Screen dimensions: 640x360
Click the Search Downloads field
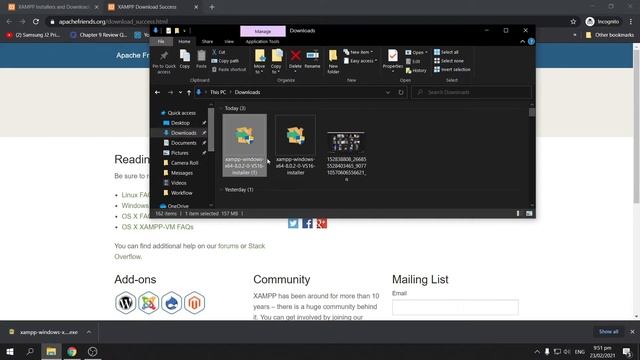tap(471, 92)
